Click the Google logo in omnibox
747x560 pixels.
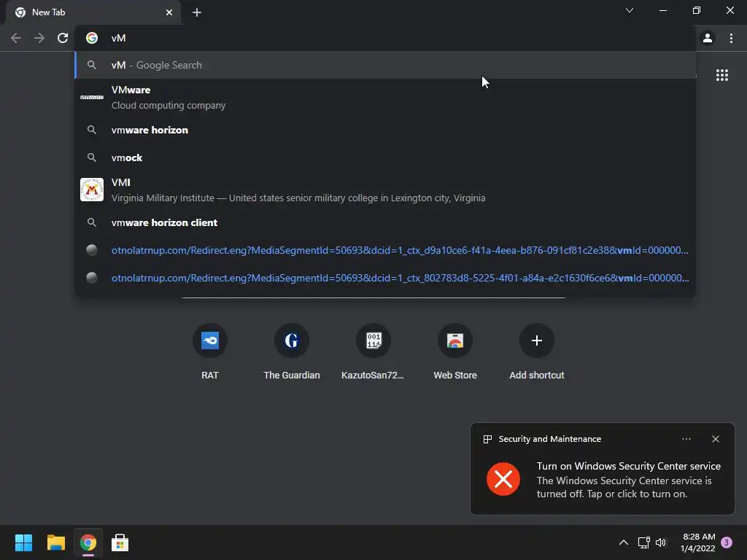coord(91,38)
